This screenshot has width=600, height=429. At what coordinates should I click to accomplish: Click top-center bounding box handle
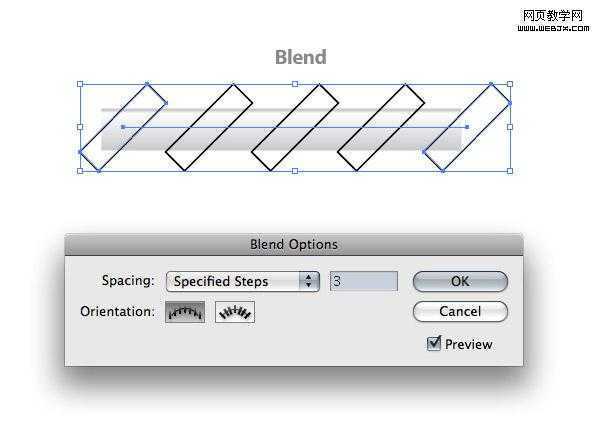[x=295, y=84]
